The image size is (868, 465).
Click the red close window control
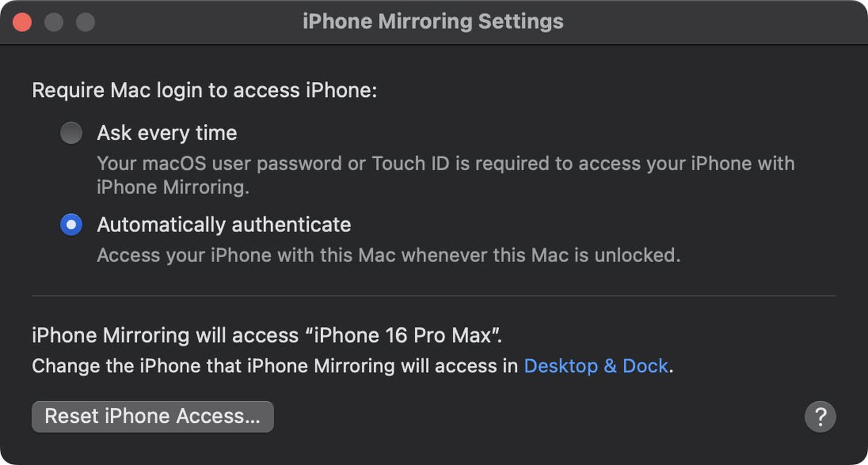[21, 22]
